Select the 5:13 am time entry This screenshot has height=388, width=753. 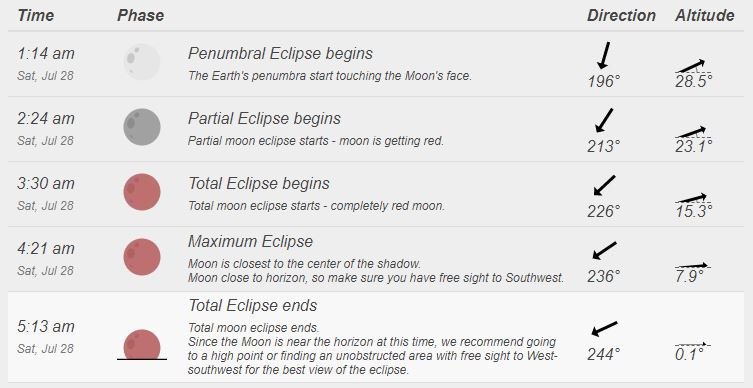pyautogui.click(x=46, y=327)
